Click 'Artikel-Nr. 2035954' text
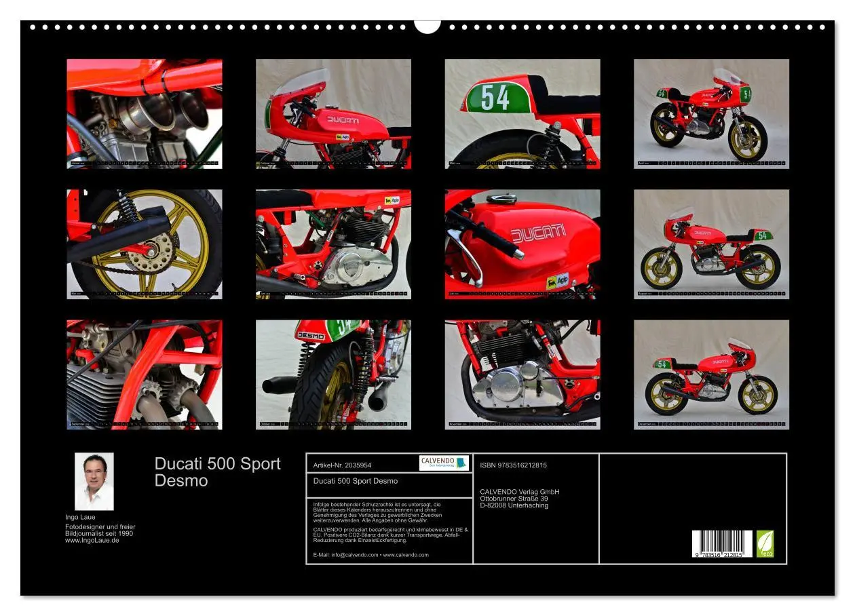 tap(343, 465)
